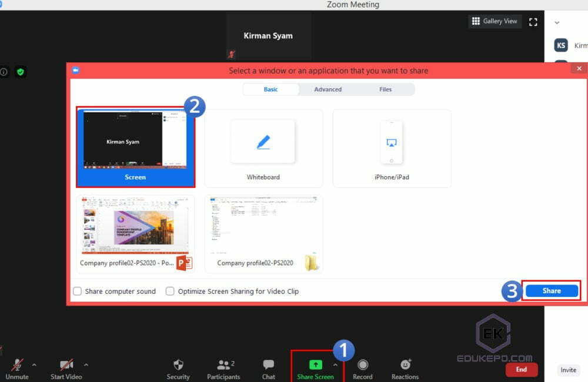Open the Files sharing tab
The image size is (588, 382).
pyautogui.click(x=385, y=89)
